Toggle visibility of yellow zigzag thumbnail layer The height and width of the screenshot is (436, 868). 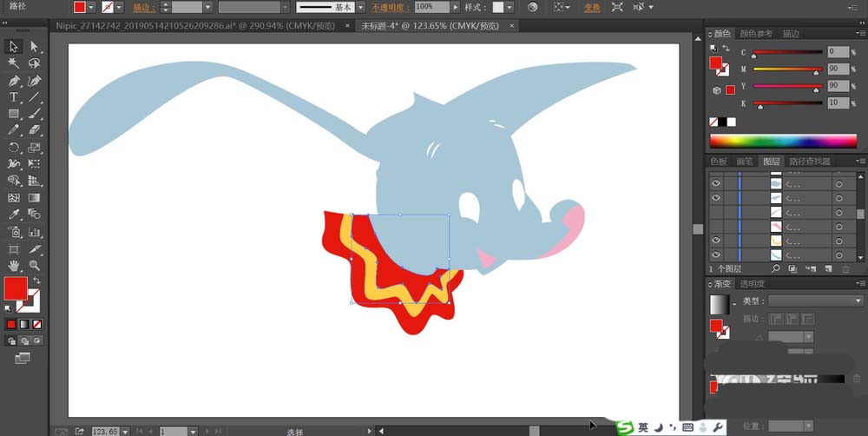tap(716, 240)
